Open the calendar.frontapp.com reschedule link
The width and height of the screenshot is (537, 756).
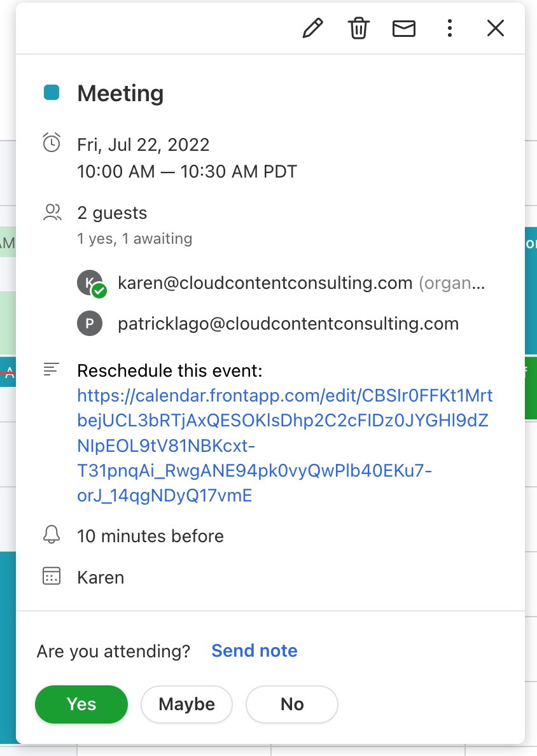coord(285,445)
